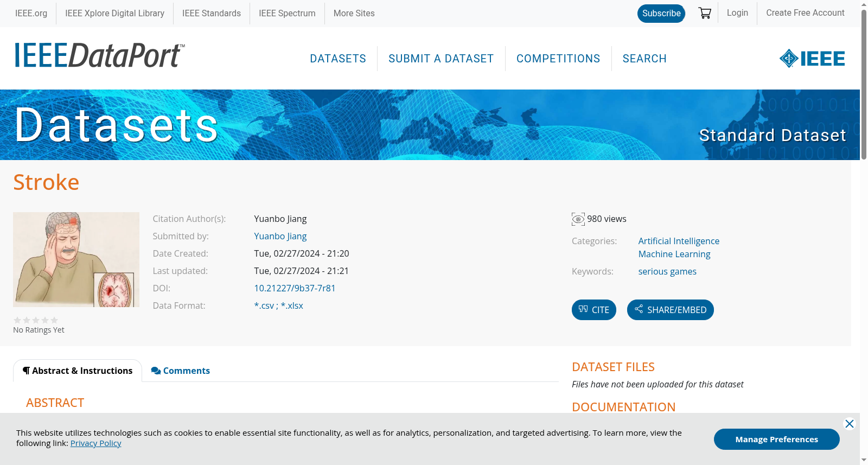868x465 pixels.
Task: Open the IEEE Standards link
Action: 212,14
